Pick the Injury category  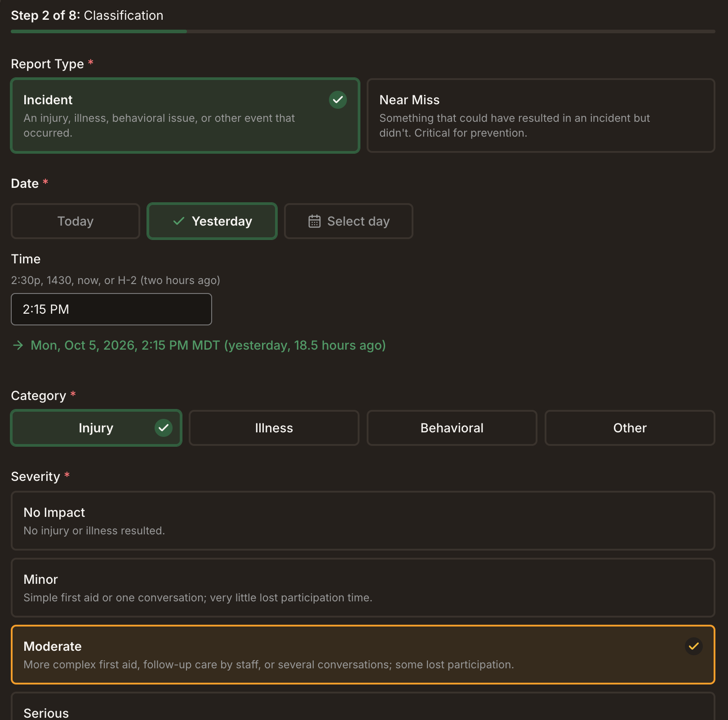tap(96, 428)
